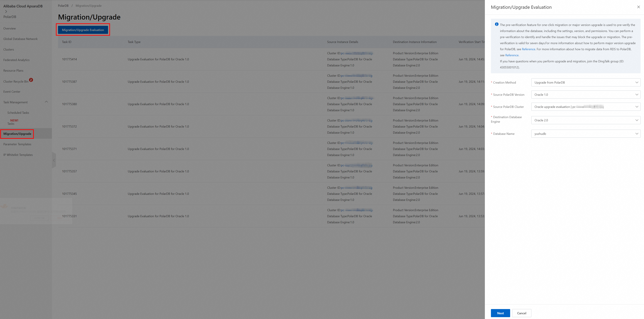Open the second Reference link for RDS
Screen dimensions: 644x319
tap(512, 55)
